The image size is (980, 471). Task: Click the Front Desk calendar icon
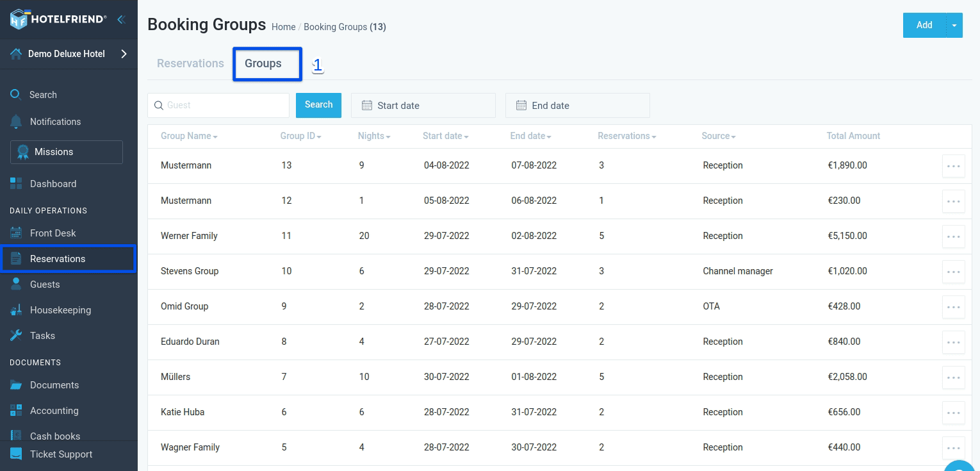(x=16, y=233)
